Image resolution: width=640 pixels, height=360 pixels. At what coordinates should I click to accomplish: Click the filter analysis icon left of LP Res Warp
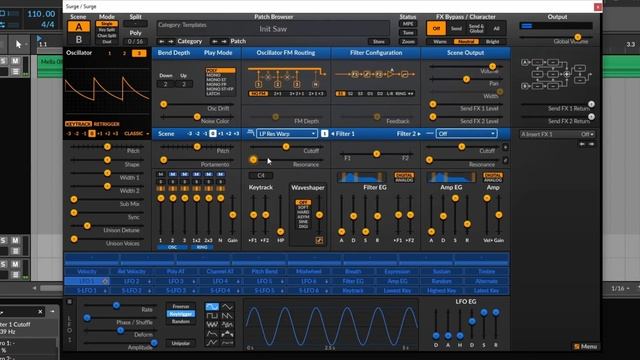251,133
